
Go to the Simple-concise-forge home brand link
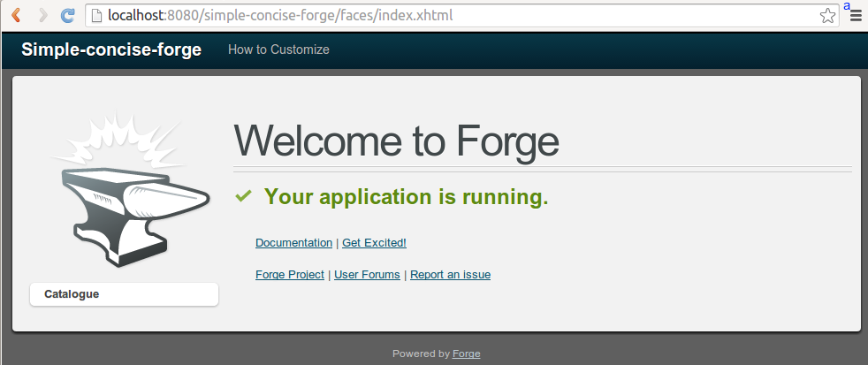point(111,49)
